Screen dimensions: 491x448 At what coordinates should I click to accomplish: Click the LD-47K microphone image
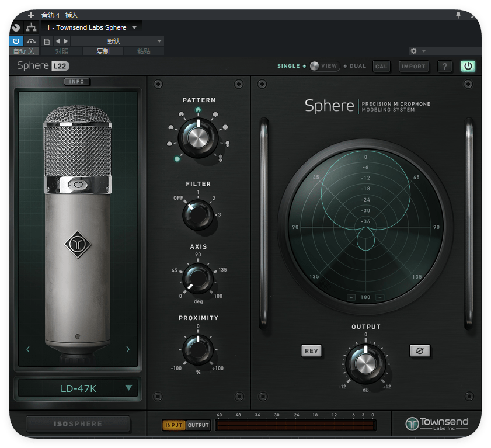click(78, 234)
